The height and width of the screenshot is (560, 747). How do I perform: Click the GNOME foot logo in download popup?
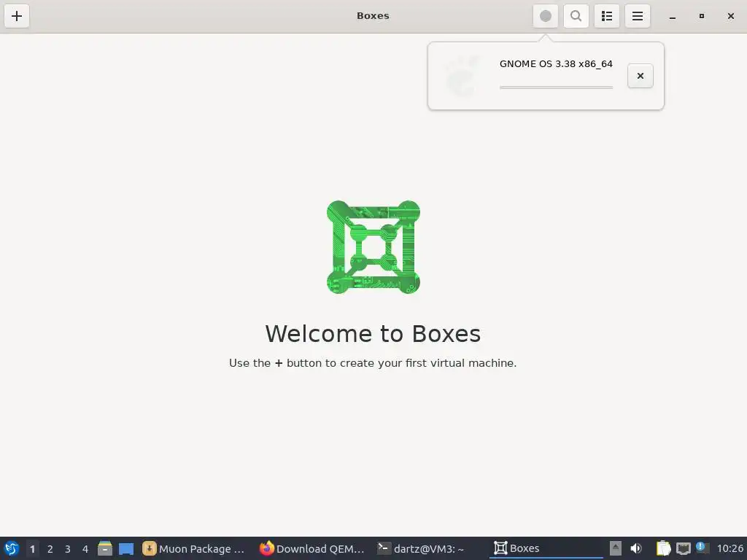coord(462,76)
